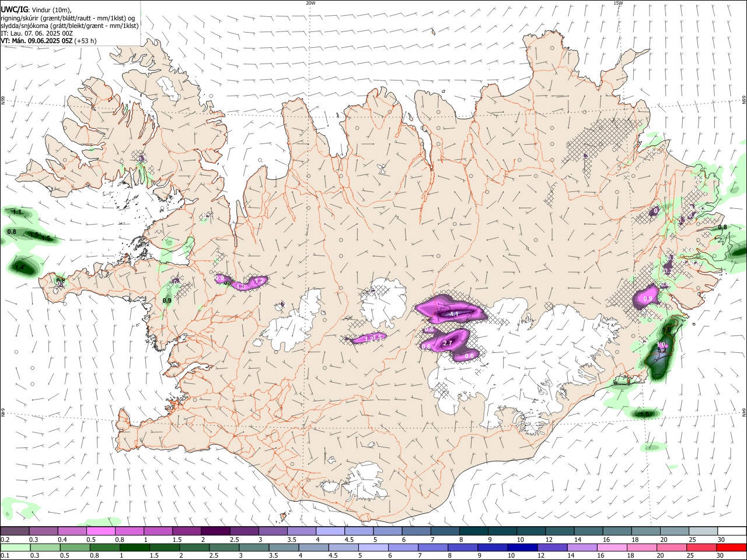Click the 'rigning/skúrir (grænt/blátt/rautt' legend description line
The image size is (747, 560).
point(69,18)
